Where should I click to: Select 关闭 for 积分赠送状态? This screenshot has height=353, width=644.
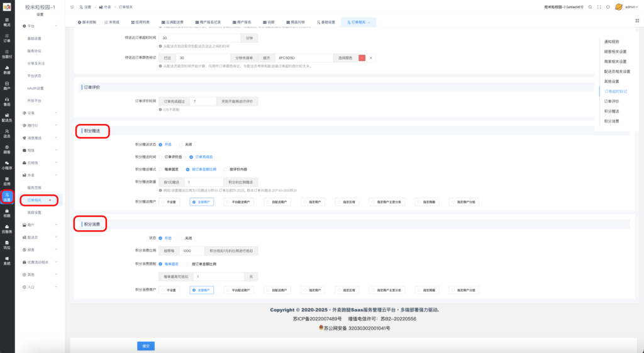pyautogui.click(x=186, y=145)
